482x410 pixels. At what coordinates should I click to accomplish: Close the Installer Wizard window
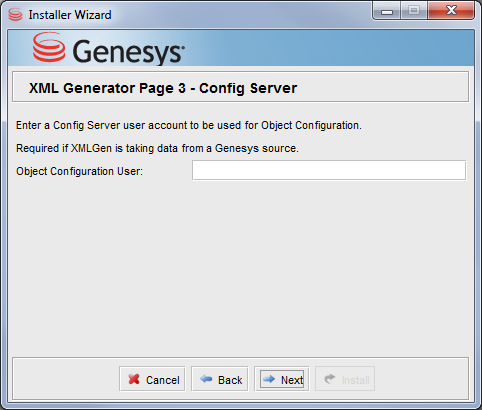(x=451, y=11)
